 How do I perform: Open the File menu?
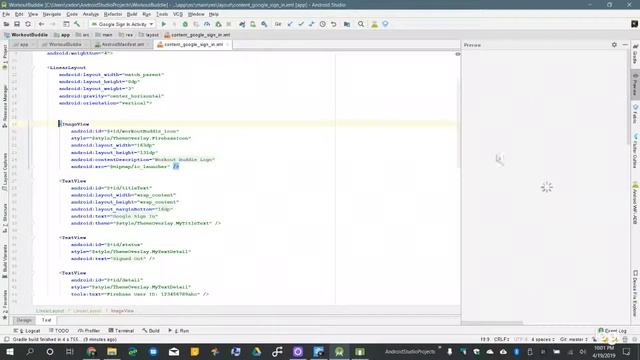(x=6, y=14)
